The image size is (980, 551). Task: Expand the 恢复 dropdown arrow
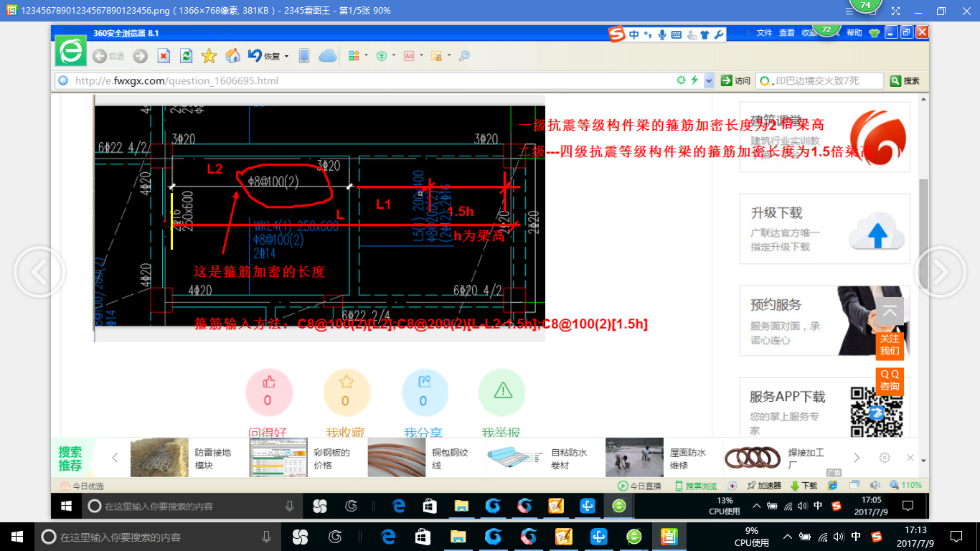(x=287, y=56)
